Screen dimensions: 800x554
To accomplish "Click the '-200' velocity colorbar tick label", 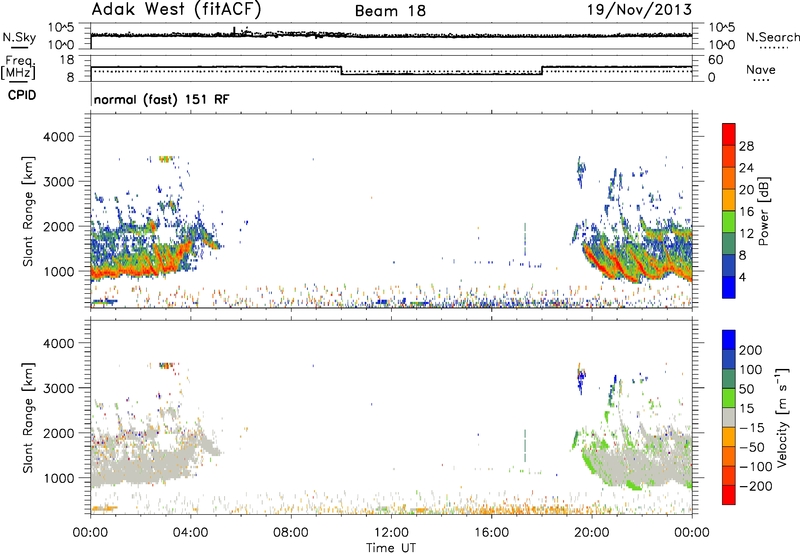I will click(754, 486).
